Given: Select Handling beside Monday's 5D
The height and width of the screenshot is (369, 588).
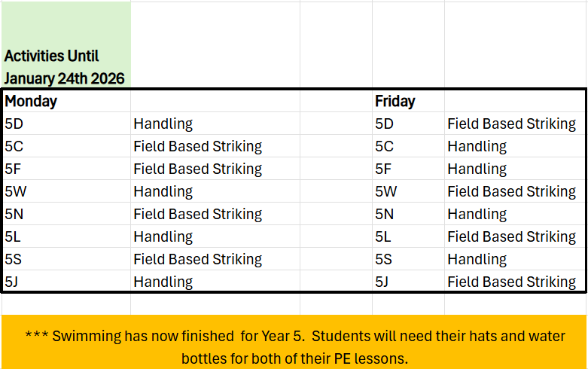Looking at the screenshot, I should pos(163,124).
